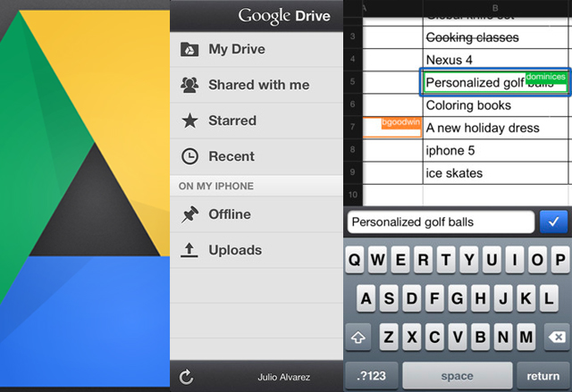This screenshot has width=572, height=392.
Task: Tap the Shared with me people icon
Action: tap(189, 85)
